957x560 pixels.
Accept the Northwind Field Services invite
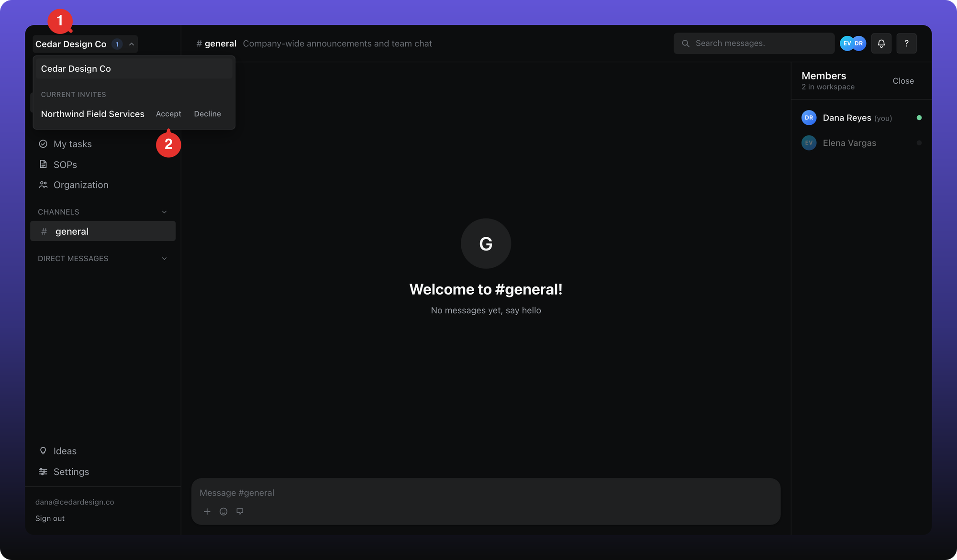click(168, 114)
